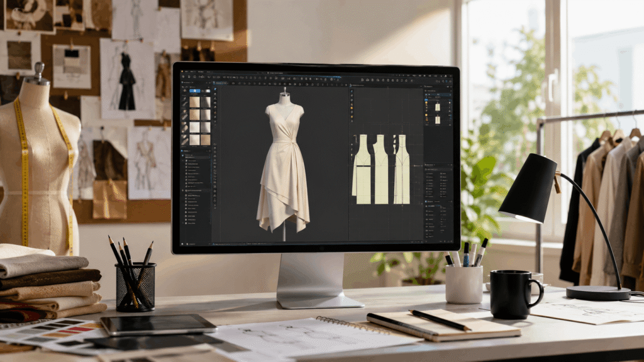The height and width of the screenshot is (362, 644).
Task: Select the grey shaded swatch in the third row
Action: [206, 127]
